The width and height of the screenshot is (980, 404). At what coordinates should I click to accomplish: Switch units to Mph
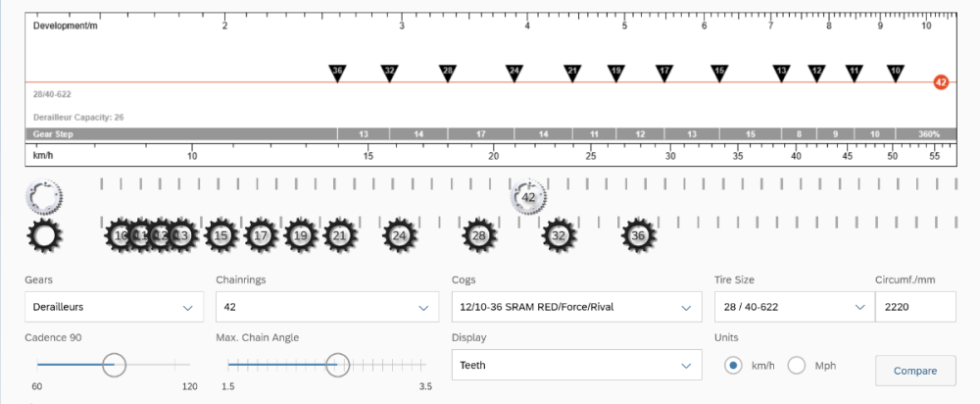tap(797, 365)
